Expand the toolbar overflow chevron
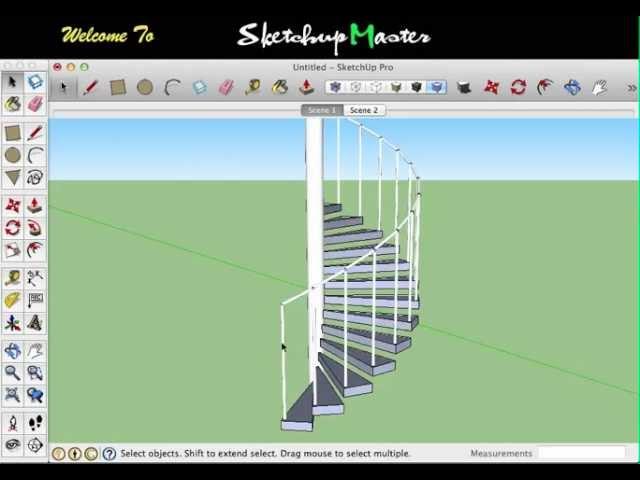Screen dimensions: 640x480 pos(631,88)
